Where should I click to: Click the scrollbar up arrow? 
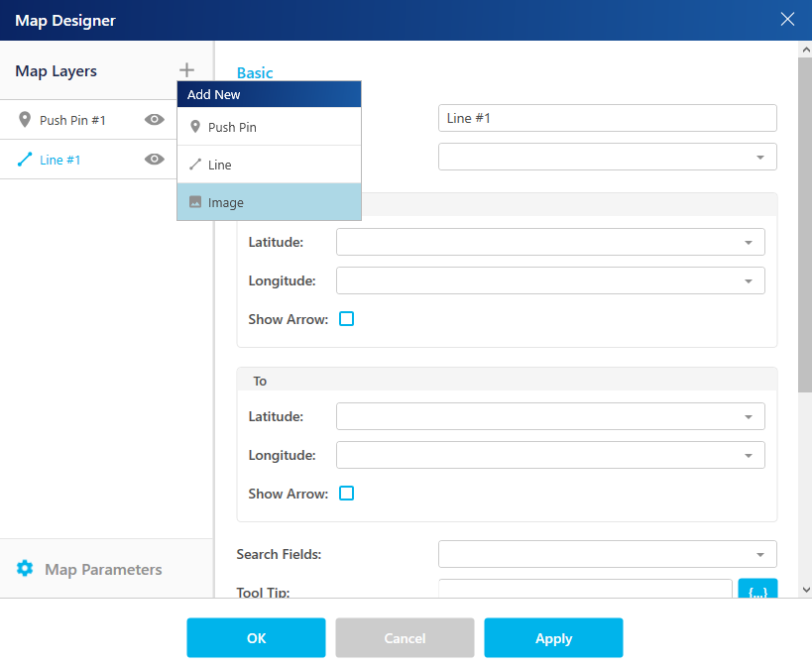pyautogui.click(x=806, y=50)
